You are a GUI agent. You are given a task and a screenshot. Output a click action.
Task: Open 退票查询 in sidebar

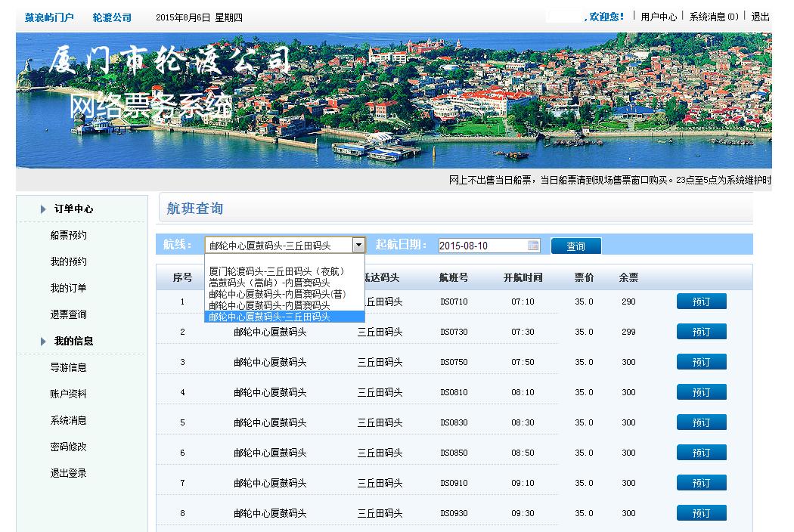pos(68,314)
